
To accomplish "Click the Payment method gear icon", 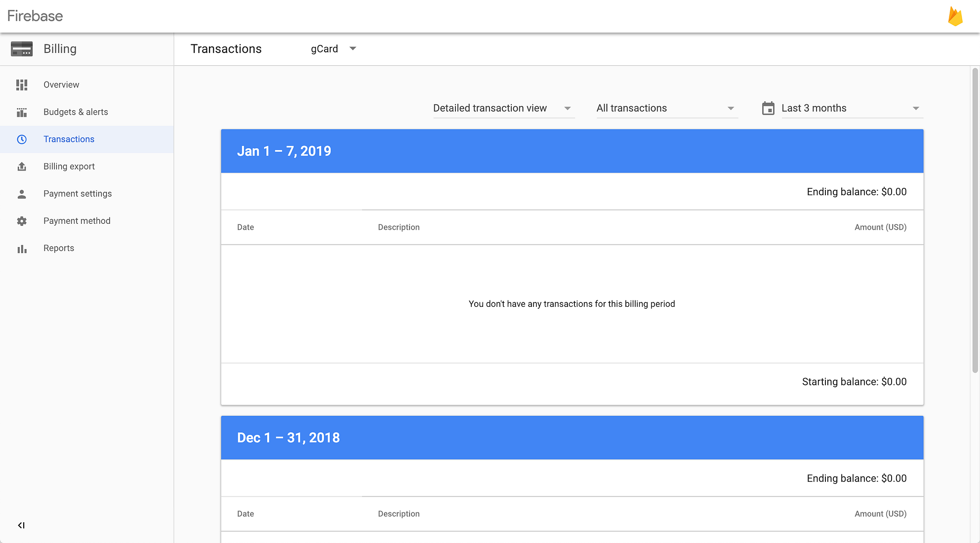I will pos(22,220).
